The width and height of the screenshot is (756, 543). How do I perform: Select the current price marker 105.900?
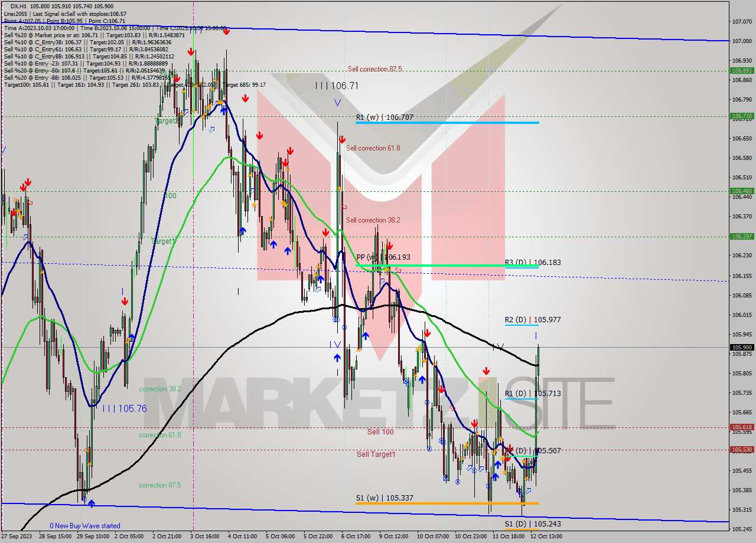[742, 348]
